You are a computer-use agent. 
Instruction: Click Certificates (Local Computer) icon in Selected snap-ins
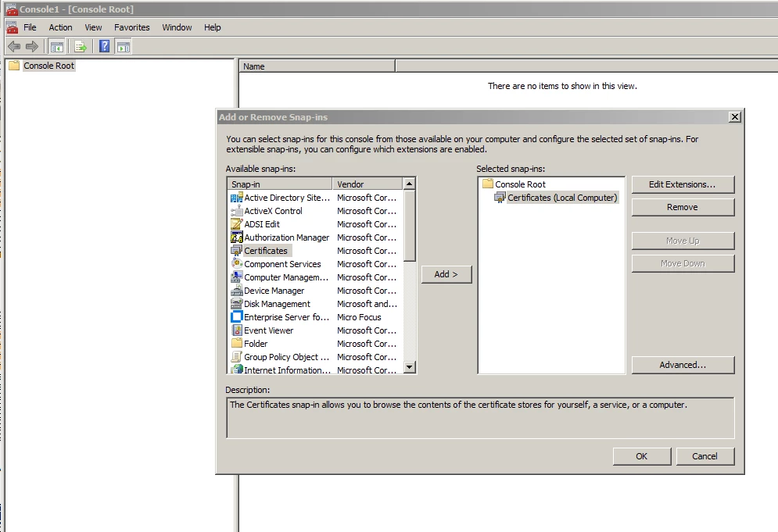click(500, 198)
